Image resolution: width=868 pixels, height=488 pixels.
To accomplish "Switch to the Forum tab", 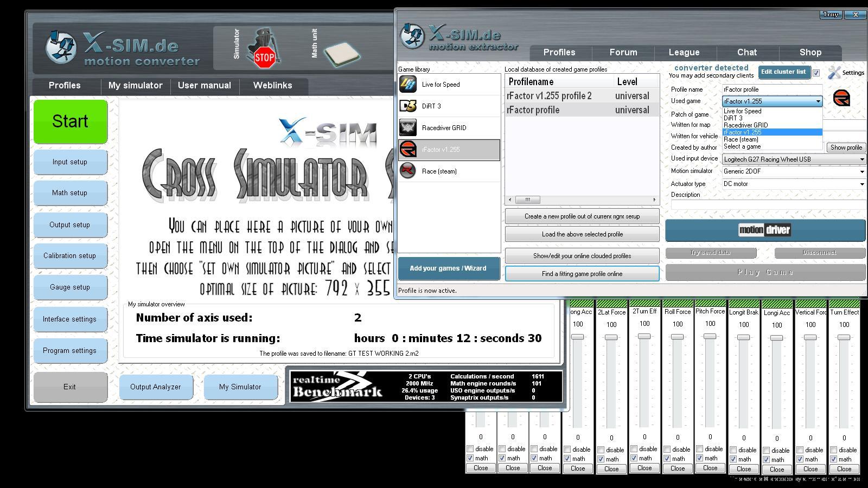I will click(x=623, y=53).
